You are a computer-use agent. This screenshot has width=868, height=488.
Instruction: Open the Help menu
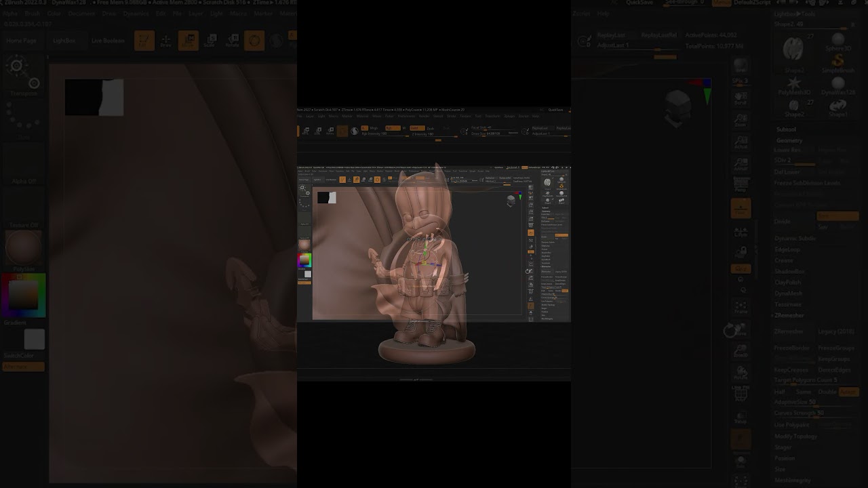click(x=603, y=13)
